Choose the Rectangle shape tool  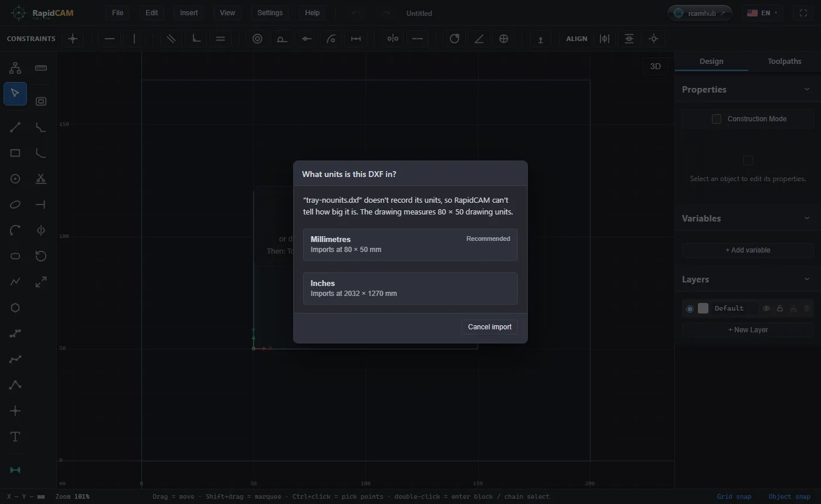[15, 153]
